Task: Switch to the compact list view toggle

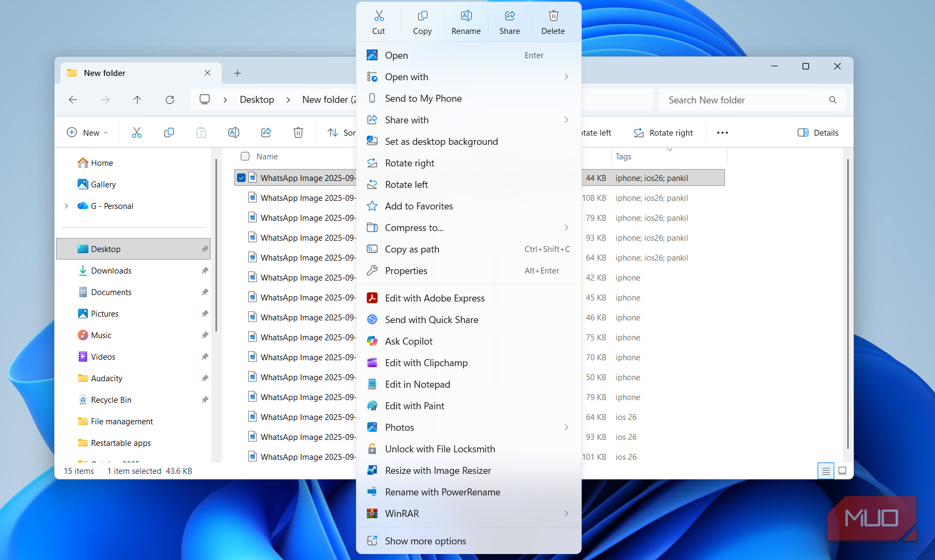Action: tap(826, 471)
